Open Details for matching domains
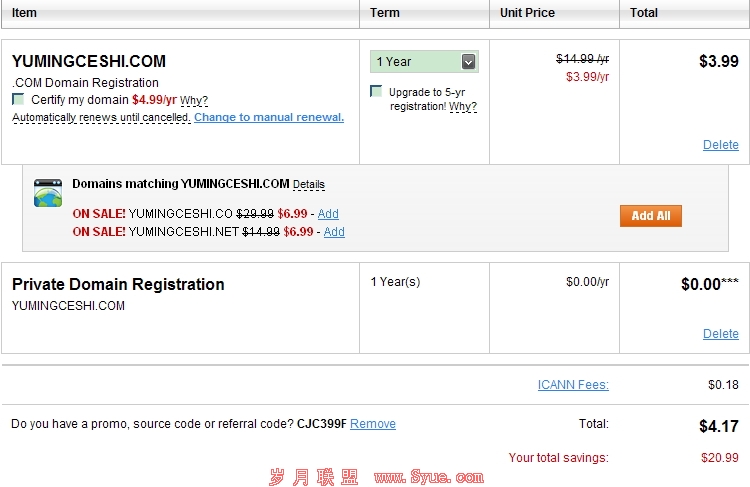750x487 pixels. (x=309, y=184)
